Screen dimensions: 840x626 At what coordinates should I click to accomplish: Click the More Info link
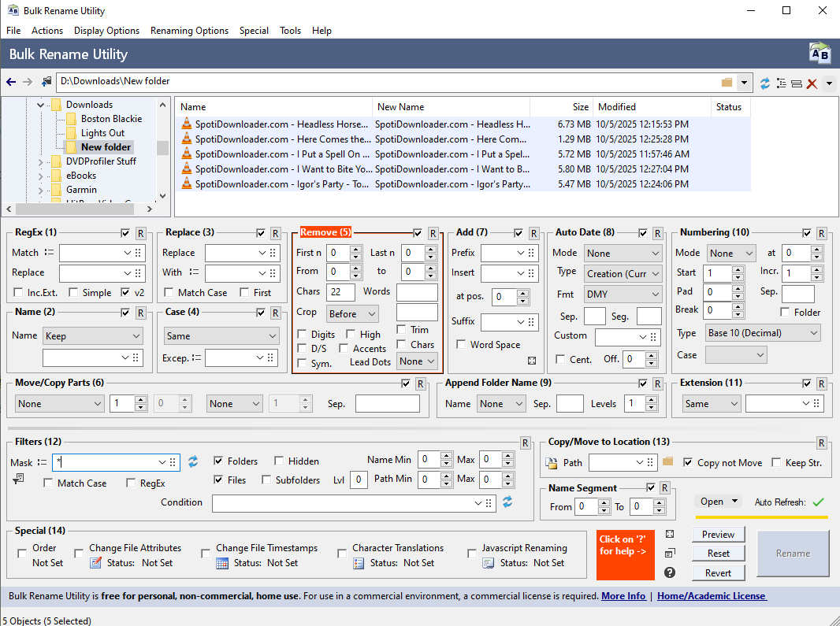pyautogui.click(x=623, y=596)
